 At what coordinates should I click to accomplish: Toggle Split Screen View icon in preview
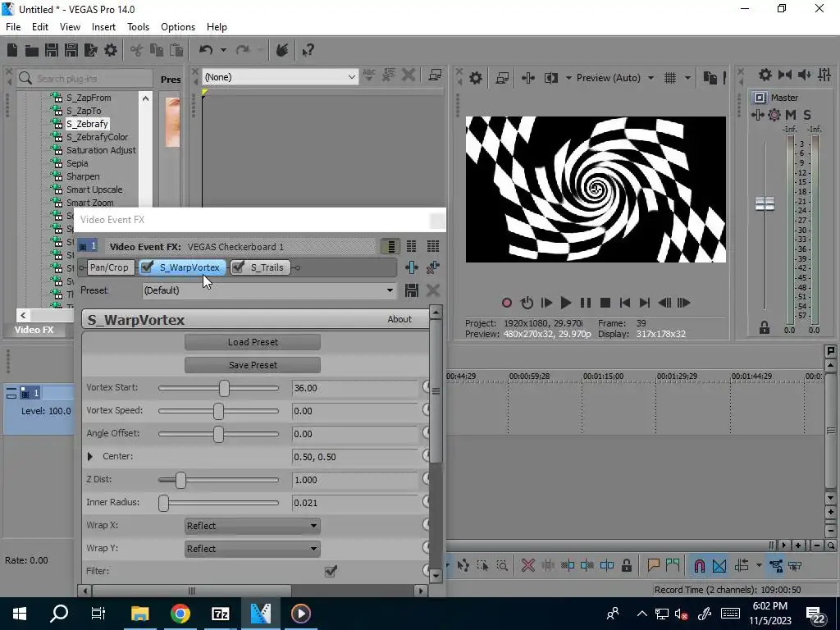[x=550, y=78]
